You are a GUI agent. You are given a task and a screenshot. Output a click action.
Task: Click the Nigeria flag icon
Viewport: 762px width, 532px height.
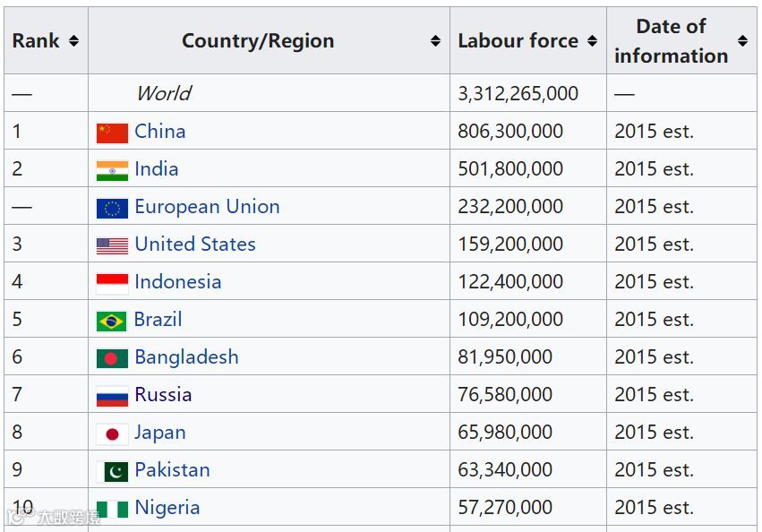click(112, 509)
